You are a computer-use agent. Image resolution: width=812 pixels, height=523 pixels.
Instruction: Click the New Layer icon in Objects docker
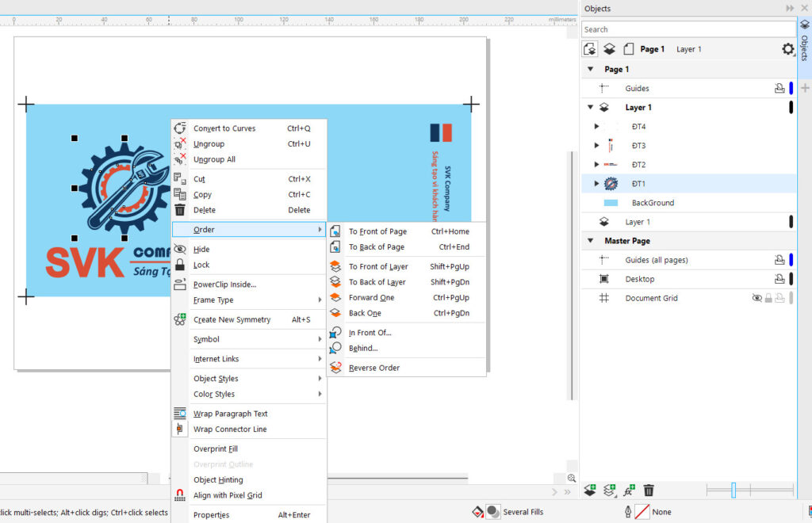tap(590, 491)
